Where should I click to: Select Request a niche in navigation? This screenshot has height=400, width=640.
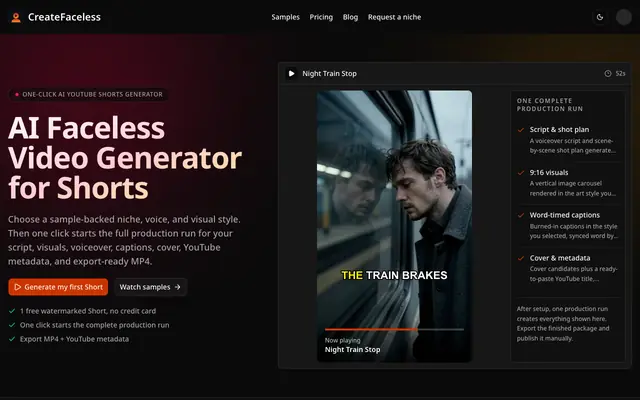394,17
